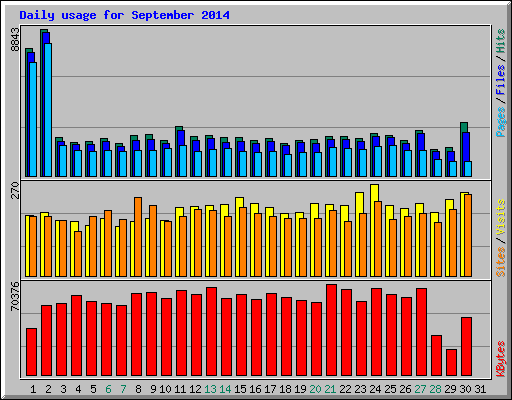Click day 10 label on the x-axis
Screen dimensions: 512x400
point(165,389)
